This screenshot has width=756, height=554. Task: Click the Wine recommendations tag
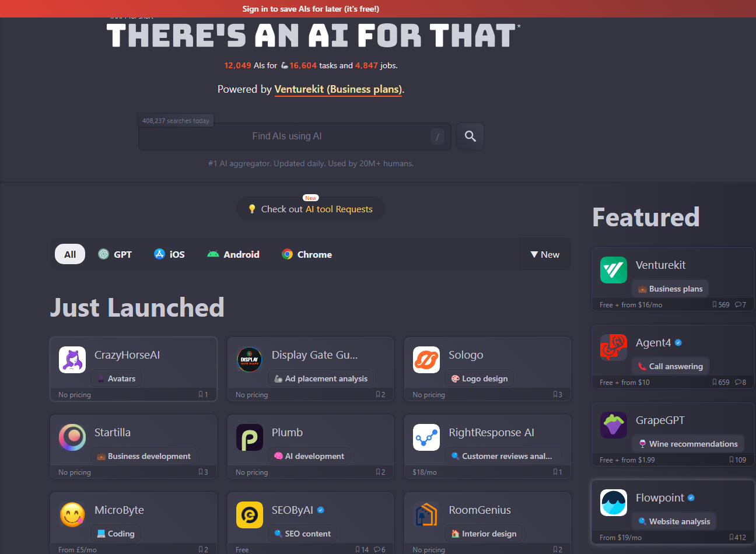pos(688,444)
